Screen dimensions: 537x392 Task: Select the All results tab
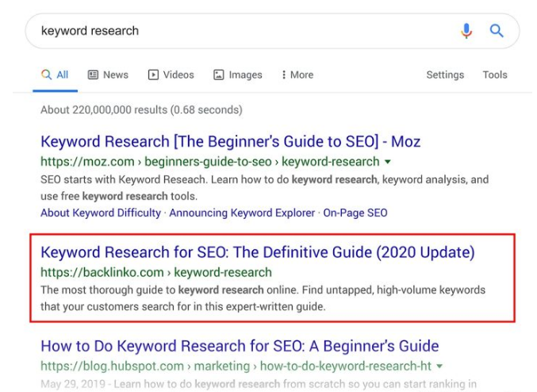coord(56,75)
